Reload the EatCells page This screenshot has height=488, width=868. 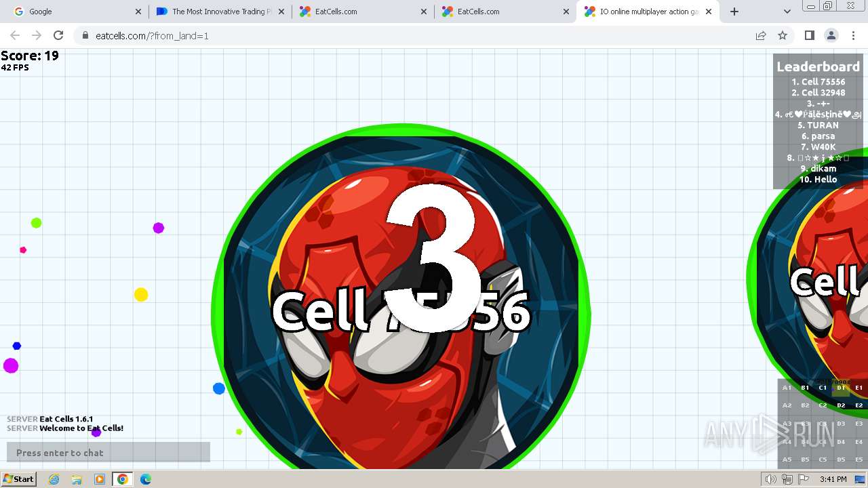[x=58, y=35]
